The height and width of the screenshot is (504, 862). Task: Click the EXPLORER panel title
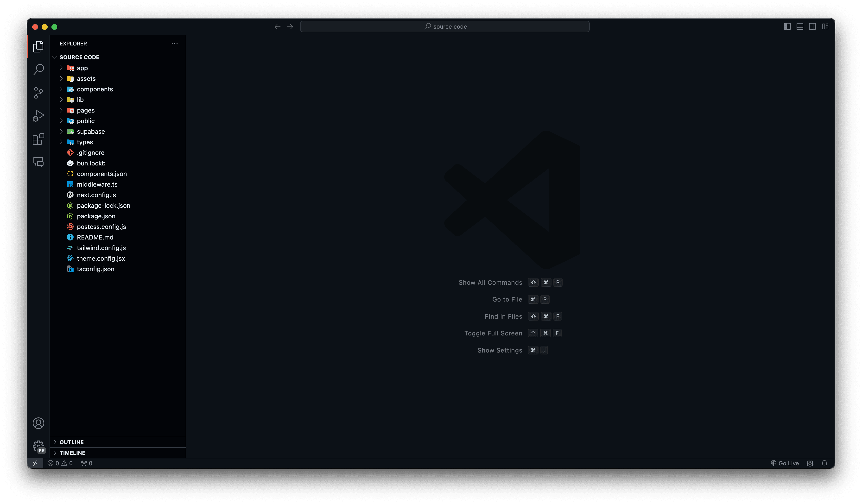pos(73,44)
